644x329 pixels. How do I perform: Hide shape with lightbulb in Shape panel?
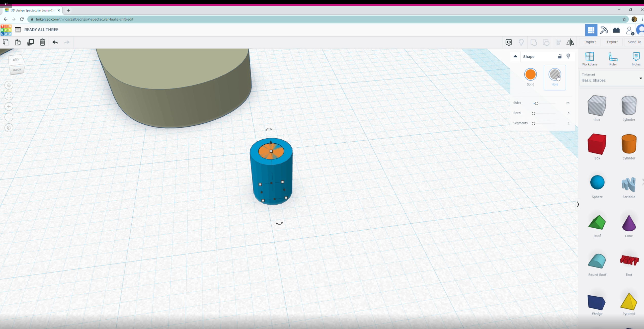click(568, 56)
